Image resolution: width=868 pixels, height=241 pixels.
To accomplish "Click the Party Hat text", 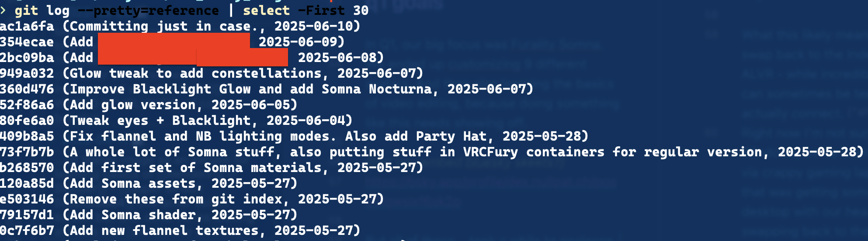I will [x=451, y=136].
